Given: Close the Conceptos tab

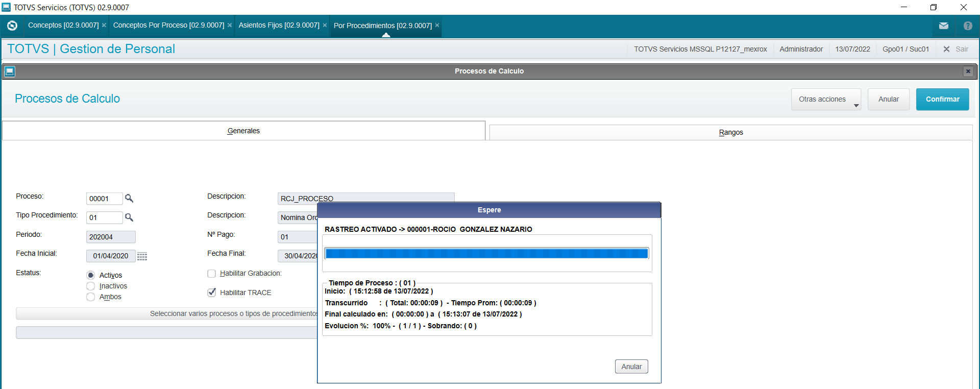Looking at the screenshot, I should point(104,25).
